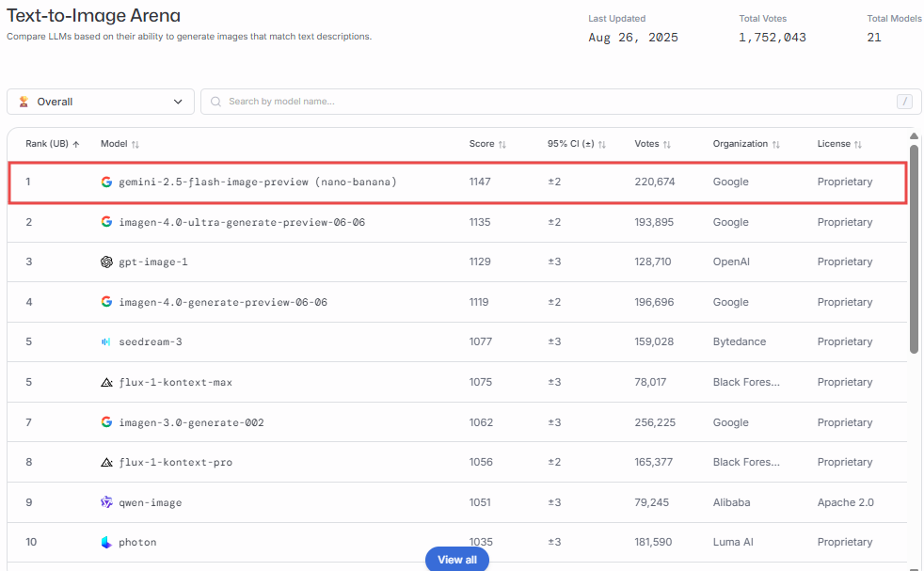Click the magnifier icon in the search box
The width and height of the screenshot is (924, 571).
(215, 102)
